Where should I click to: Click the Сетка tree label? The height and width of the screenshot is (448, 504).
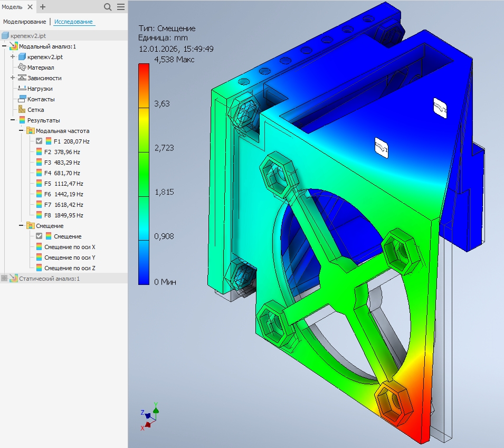[x=36, y=110]
